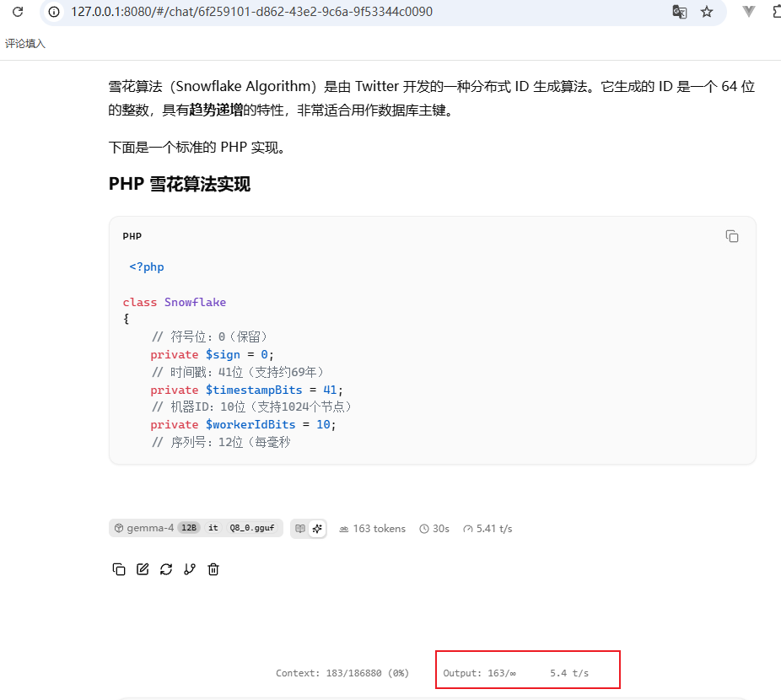Edit the assistant message
The width and height of the screenshot is (781, 700).
(x=143, y=569)
